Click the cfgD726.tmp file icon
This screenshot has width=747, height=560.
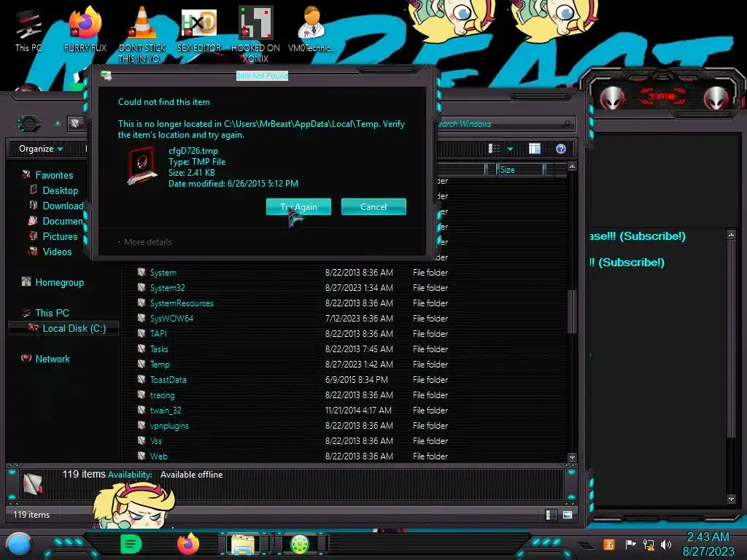click(x=142, y=165)
